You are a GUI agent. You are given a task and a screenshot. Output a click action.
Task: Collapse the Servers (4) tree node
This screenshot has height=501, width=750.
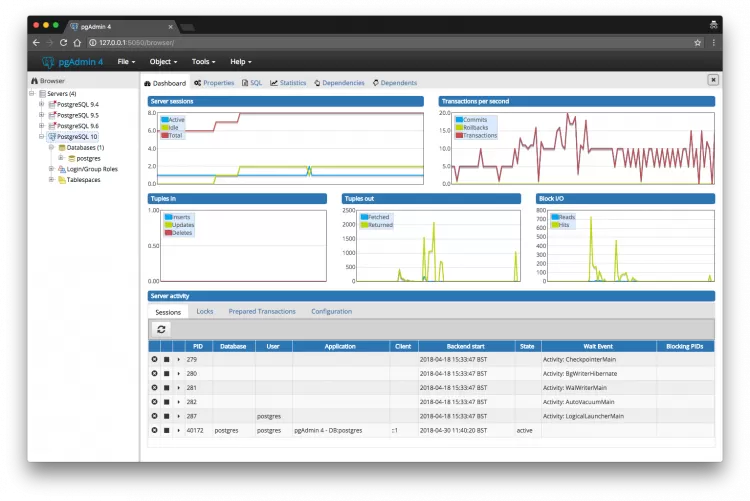pos(32,93)
